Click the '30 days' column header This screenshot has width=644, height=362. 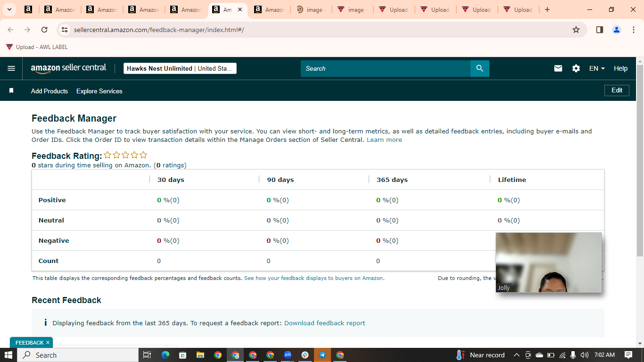point(171,180)
